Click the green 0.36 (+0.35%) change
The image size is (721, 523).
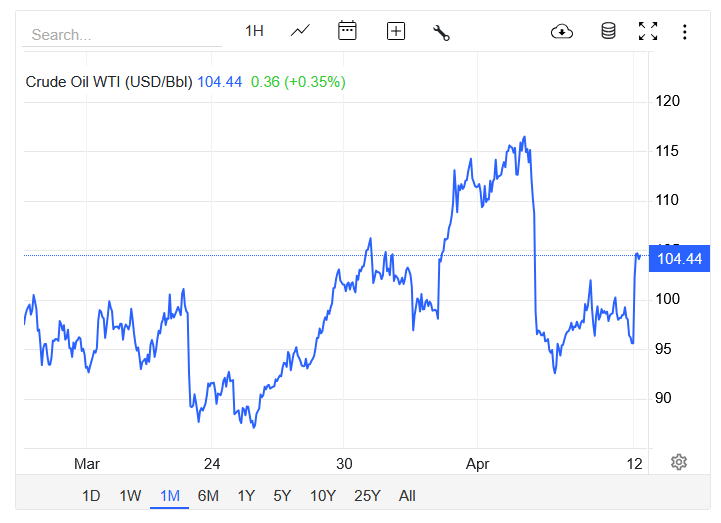tap(298, 82)
